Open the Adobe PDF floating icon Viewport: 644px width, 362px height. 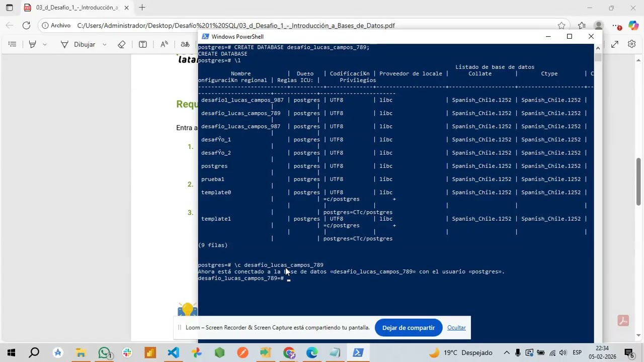pyautogui.click(x=623, y=321)
